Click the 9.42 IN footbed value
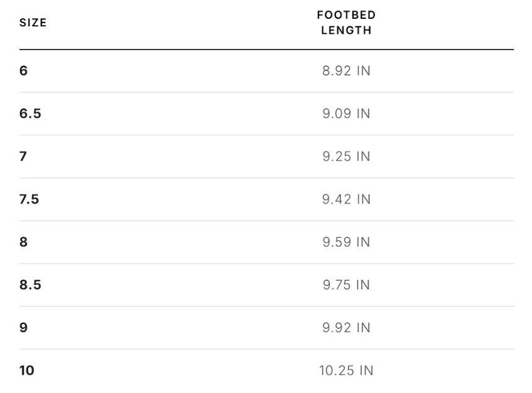 coord(346,200)
